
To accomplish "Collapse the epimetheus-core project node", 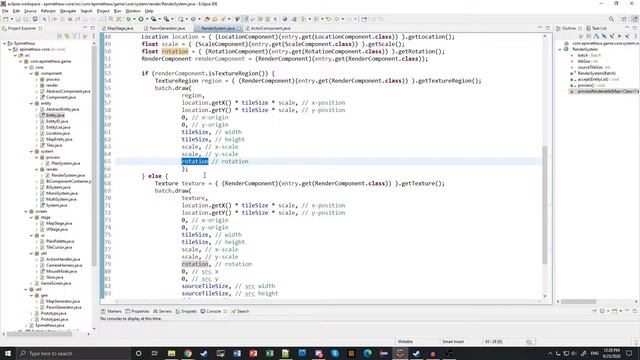I will click(x=10, y=49).
